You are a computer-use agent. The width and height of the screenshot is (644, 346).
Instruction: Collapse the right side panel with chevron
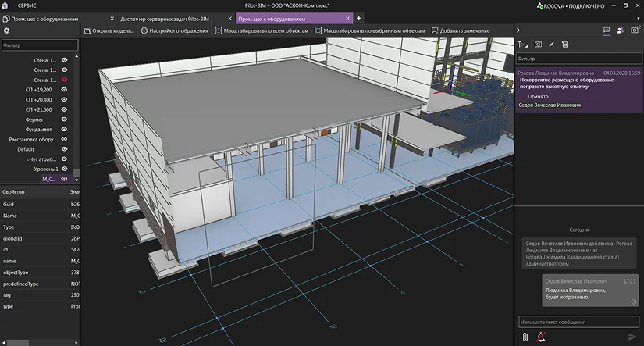pos(518,30)
